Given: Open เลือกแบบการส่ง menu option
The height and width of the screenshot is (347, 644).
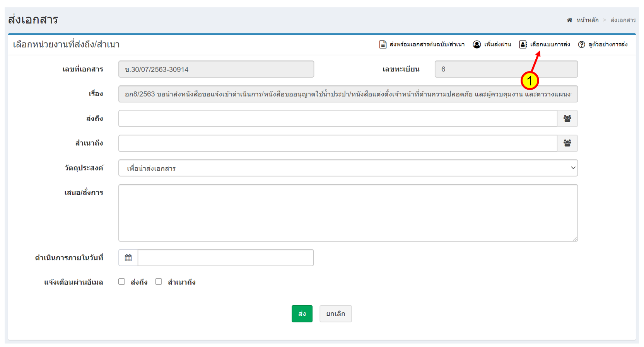Looking at the screenshot, I should tap(550, 44).
